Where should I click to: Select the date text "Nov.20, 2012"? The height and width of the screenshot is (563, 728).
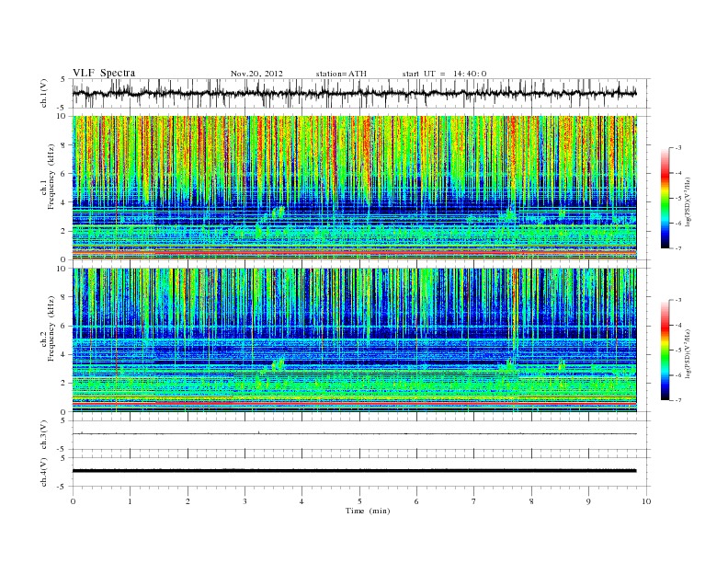pyautogui.click(x=256, y=74)
